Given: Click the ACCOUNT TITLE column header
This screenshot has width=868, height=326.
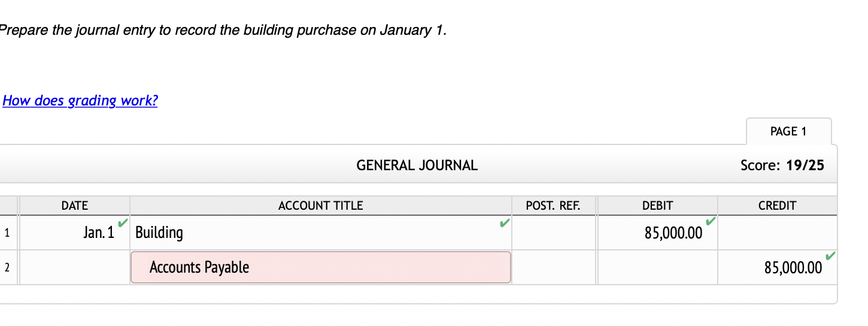Looking at the screenshot, I should 321,206.
